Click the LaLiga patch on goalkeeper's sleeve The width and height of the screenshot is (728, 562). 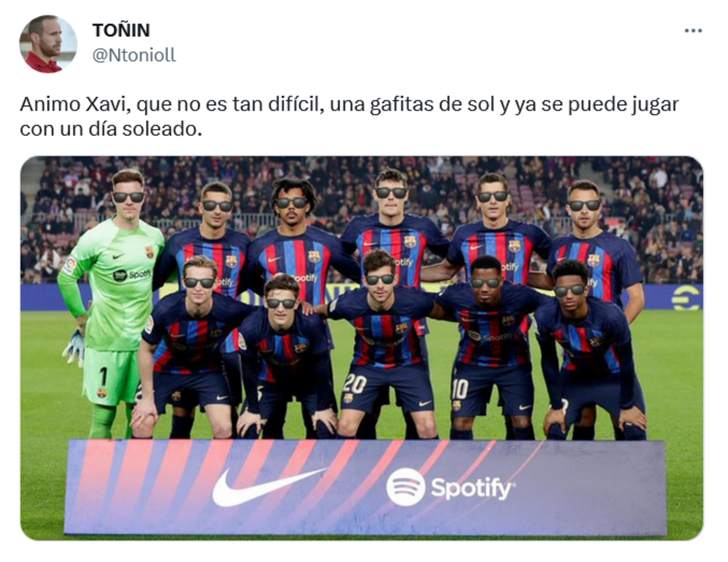[71, 264]
